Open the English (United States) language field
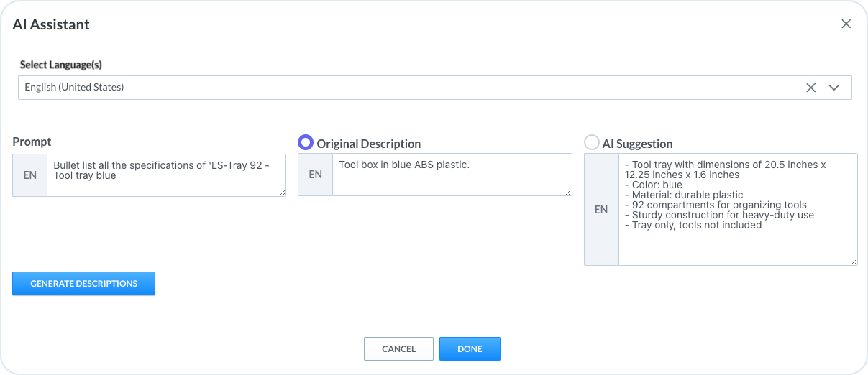 tap(403, 88)
